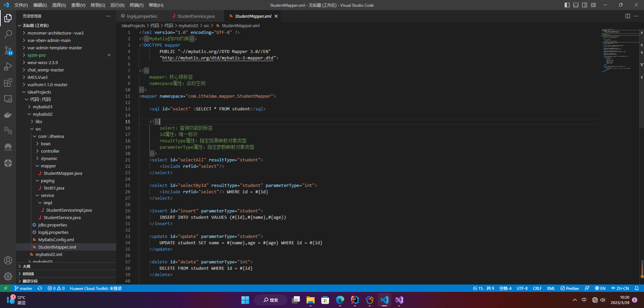Image resolution: width=644 pixels, height=308 pixels.
Task: Toggle bottom panel visibility
Action: (576, 5)
